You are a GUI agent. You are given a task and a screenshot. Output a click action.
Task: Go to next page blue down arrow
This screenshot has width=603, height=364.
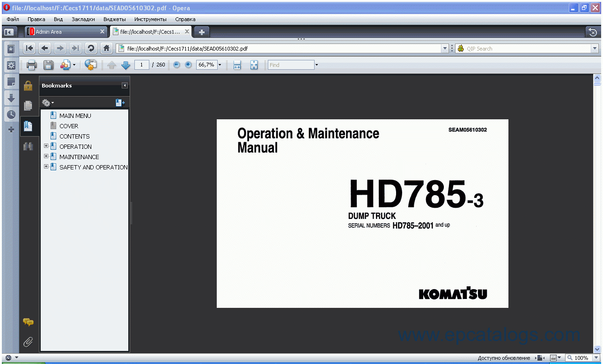125,65
